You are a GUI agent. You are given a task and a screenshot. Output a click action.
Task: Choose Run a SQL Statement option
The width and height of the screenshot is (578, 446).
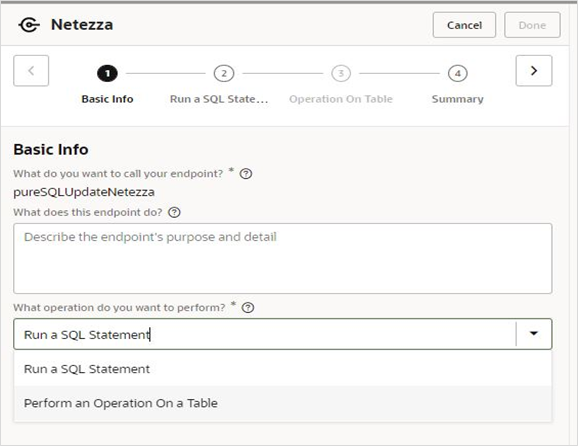[283, 369]
